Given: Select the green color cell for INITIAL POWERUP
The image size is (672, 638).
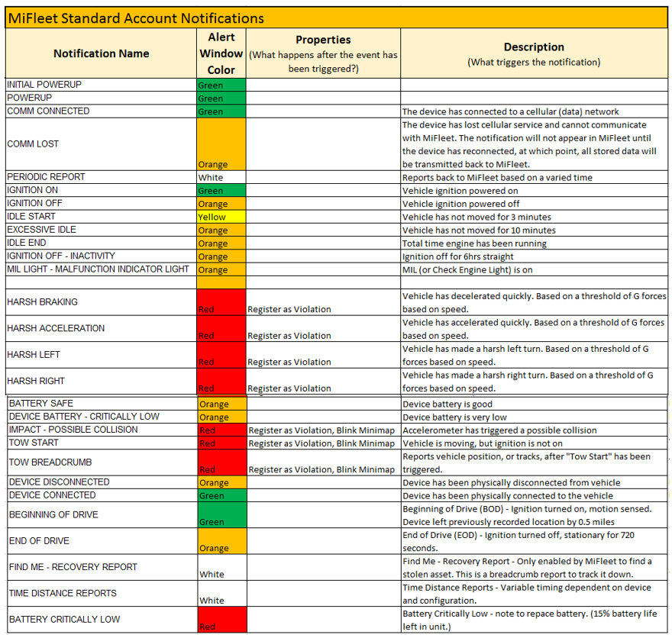Looking at the screenshot, I should click(221, 85).
